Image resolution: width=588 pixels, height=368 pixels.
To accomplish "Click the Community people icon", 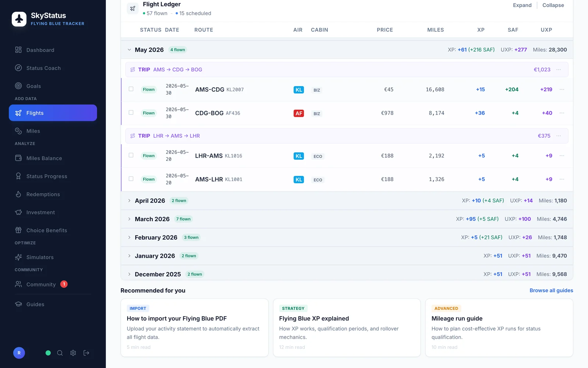I will [18, 284].
